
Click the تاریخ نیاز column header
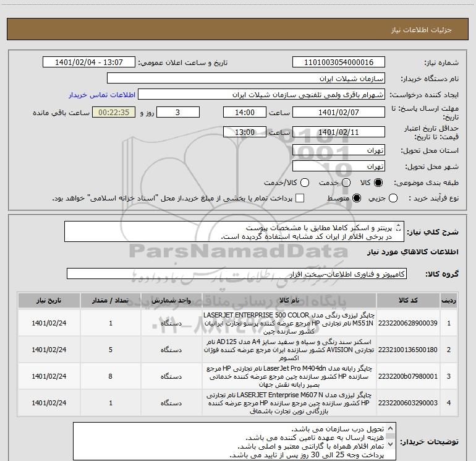click(49, 301)
